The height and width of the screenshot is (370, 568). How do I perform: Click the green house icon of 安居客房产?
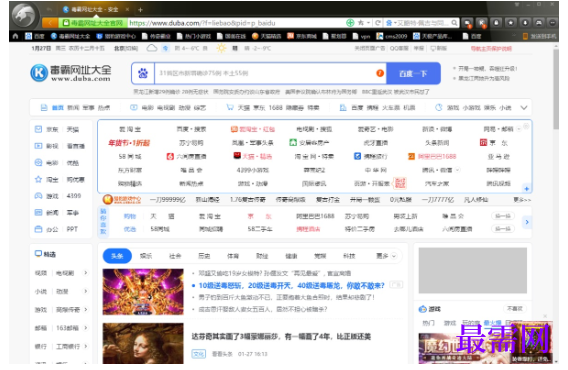[293, 142]
